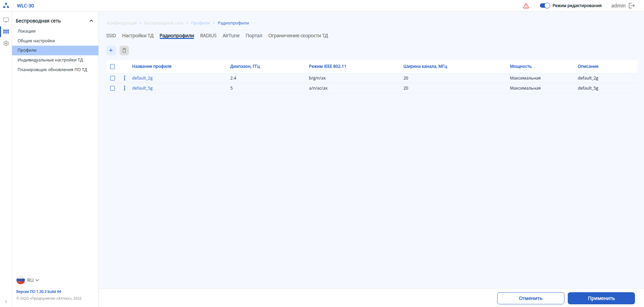Screen dimensions: 644x307
Task: Click the logout icon next to admin
Action: coord(632,6)
